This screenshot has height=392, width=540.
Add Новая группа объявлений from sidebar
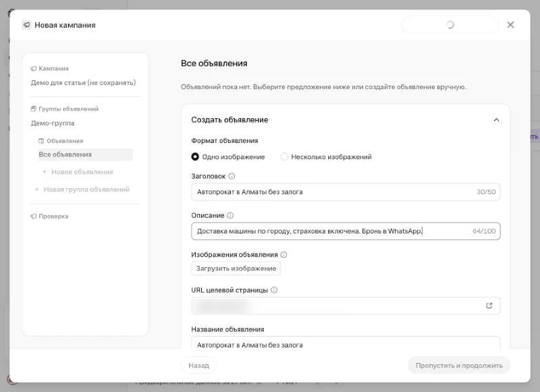(82, 190)
